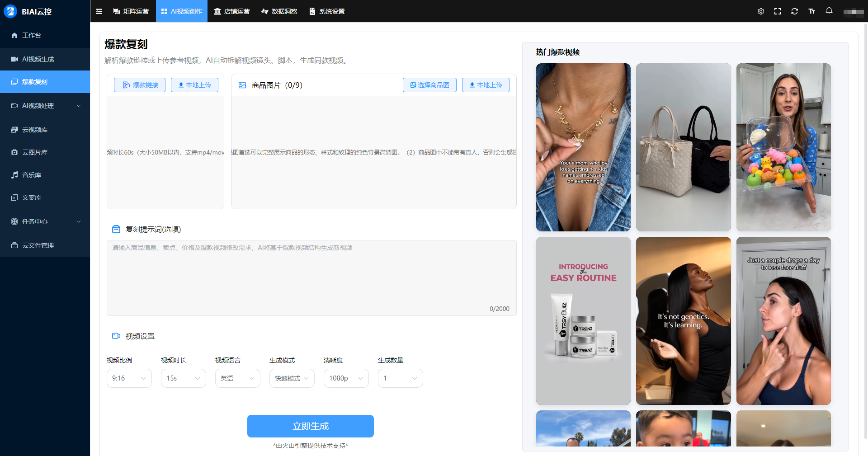Click the 立即生成 button

[x=311, y=426]
